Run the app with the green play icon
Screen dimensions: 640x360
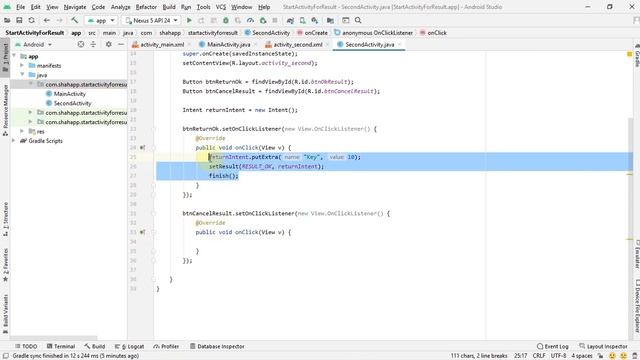click(189, 20)
